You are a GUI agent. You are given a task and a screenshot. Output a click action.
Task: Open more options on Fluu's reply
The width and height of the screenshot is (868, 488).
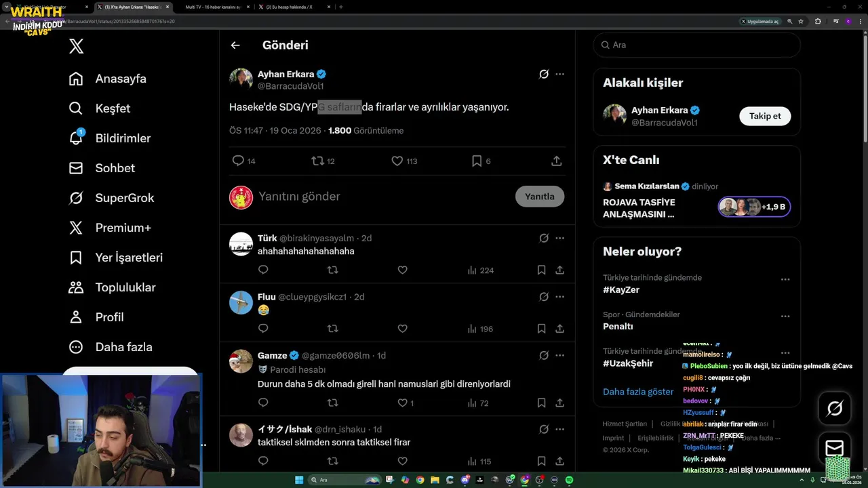(560, 297)
